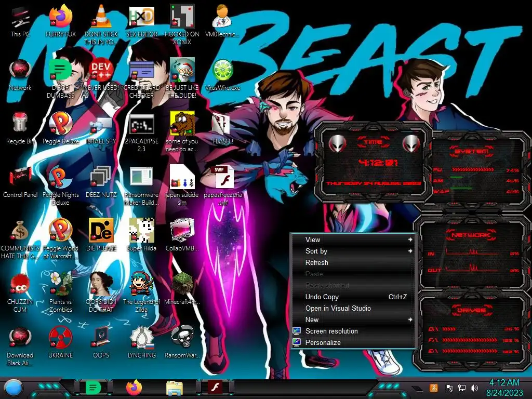532x399 pixels.
Task: Select the NEVER USED! Dev-C++ shortcut
Action: pyautogui.click(x=101, y=75)
